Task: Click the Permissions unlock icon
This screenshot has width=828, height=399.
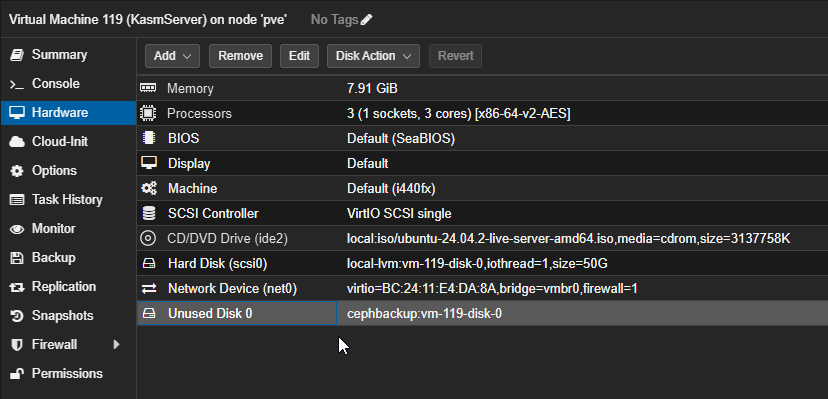Action: [x=17, y=374]
